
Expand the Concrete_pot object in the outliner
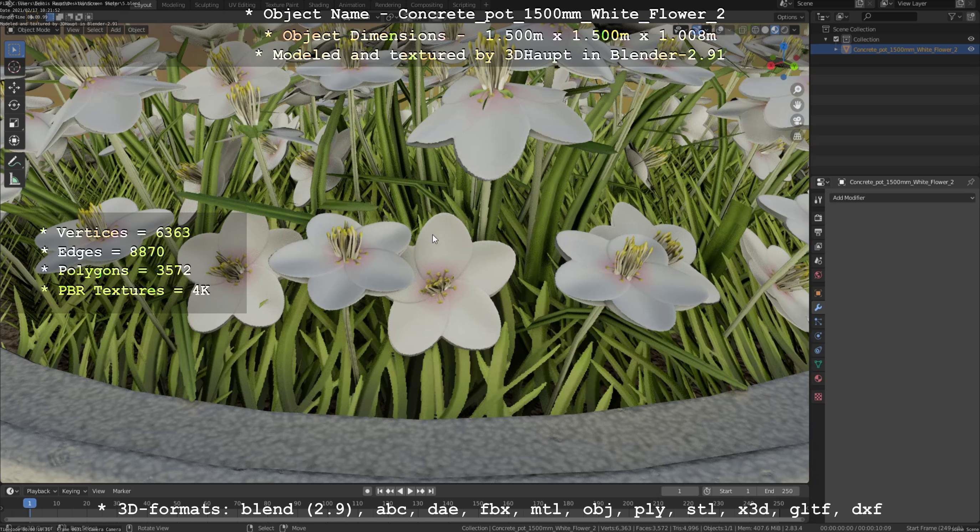(x=836, y=50)
